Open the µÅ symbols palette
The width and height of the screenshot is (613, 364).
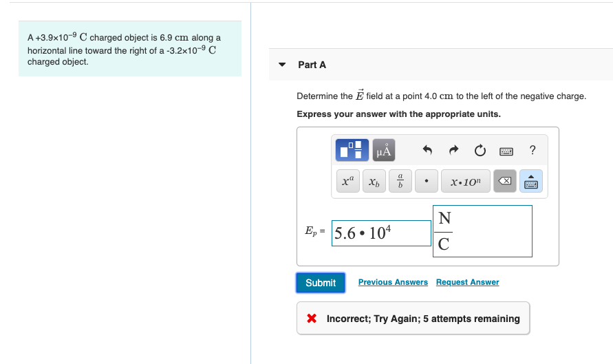point(383,150)
